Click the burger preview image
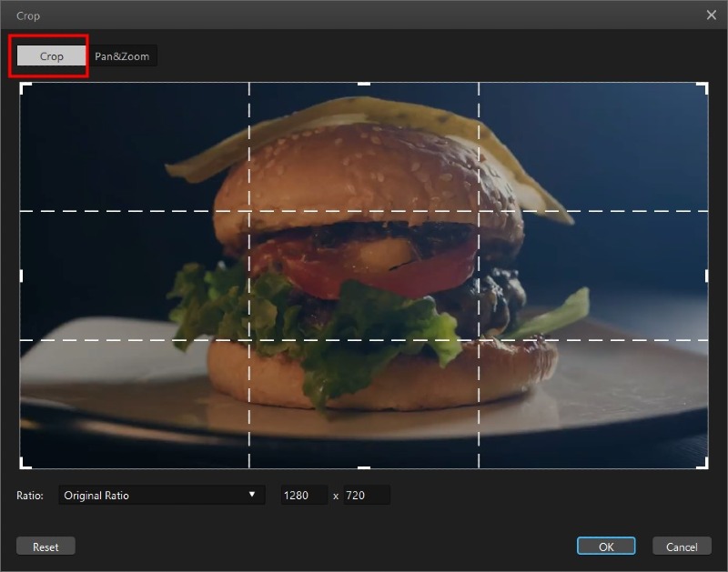The image size is (728, 572). tap(364, 276)
